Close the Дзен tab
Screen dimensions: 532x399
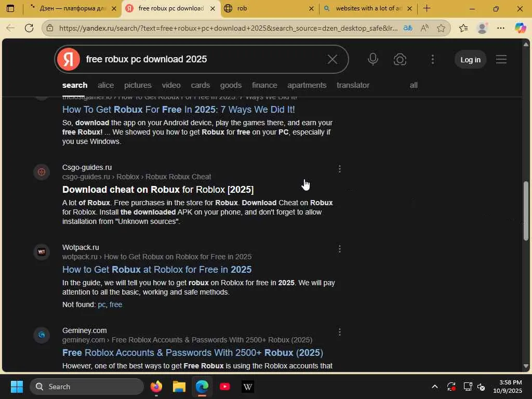114,8
